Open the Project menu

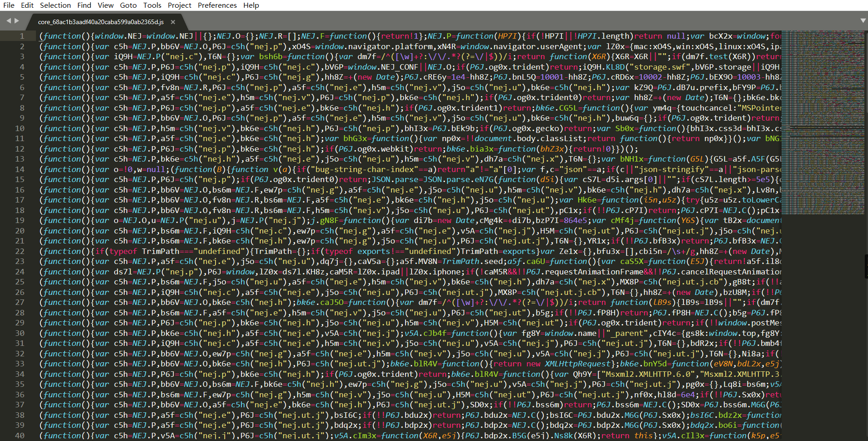[180, 5]
